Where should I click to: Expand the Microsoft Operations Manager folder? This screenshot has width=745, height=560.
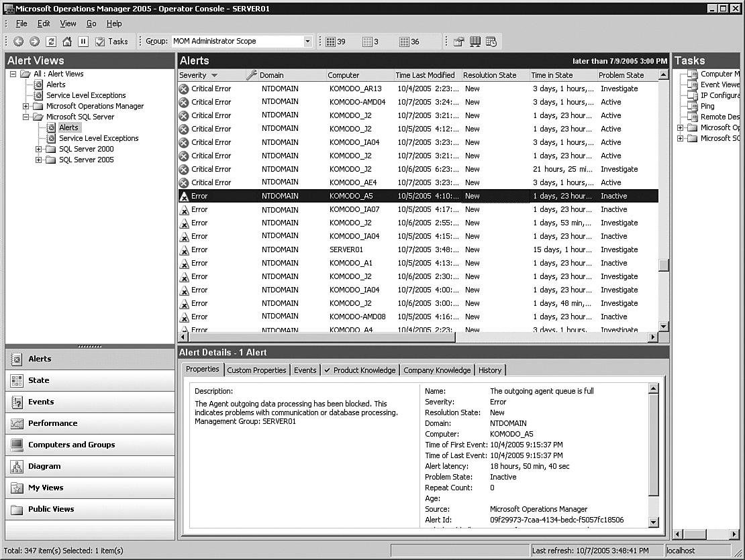[26, 106]
